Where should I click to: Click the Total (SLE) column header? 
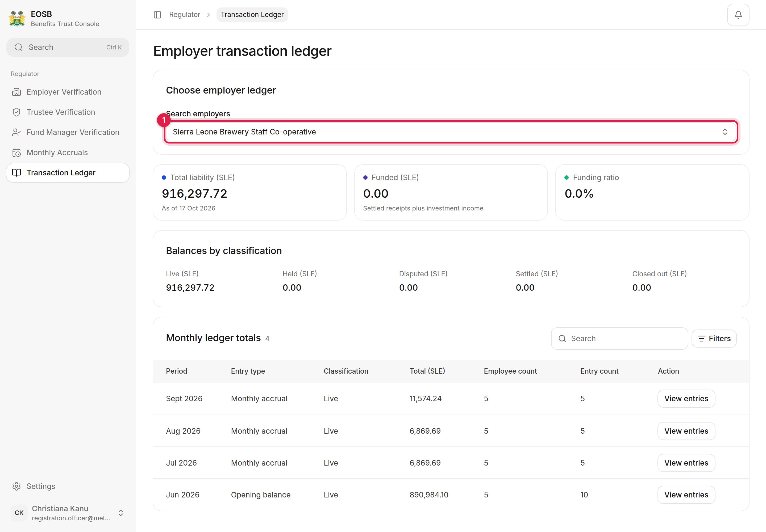coord(427,371)
